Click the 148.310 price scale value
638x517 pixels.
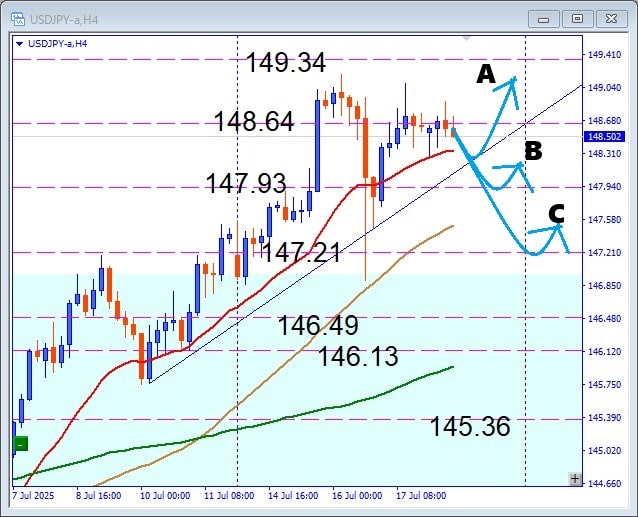coord(605,153)
